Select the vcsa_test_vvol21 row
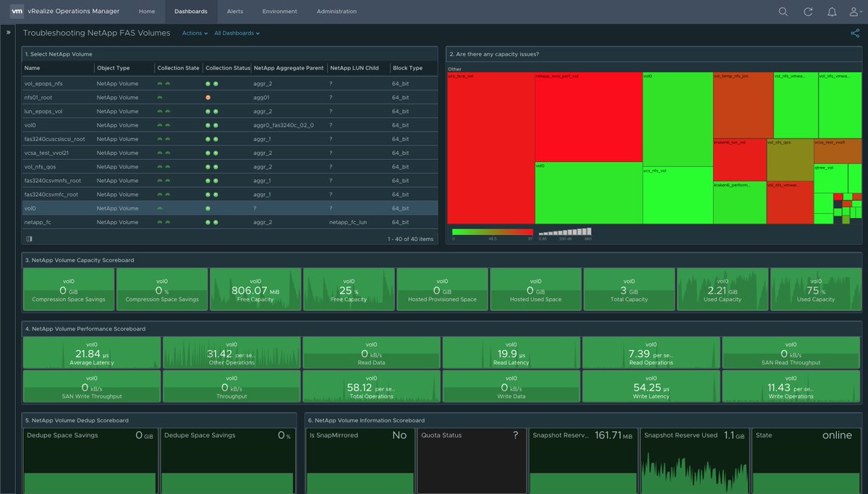Screen dimensions: 868x494 (x=229, y=153)
